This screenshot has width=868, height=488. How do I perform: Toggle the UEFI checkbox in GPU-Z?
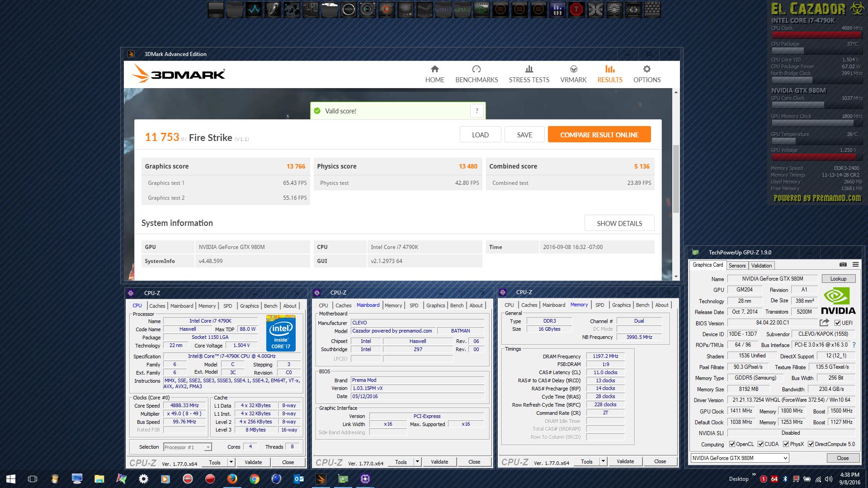(x=837, y=323)
